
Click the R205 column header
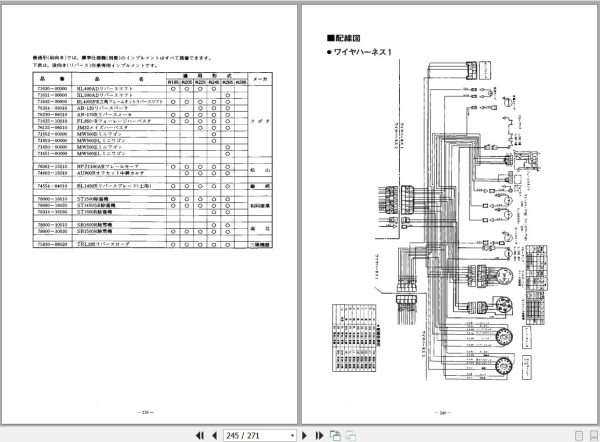[x=187, y=82]
